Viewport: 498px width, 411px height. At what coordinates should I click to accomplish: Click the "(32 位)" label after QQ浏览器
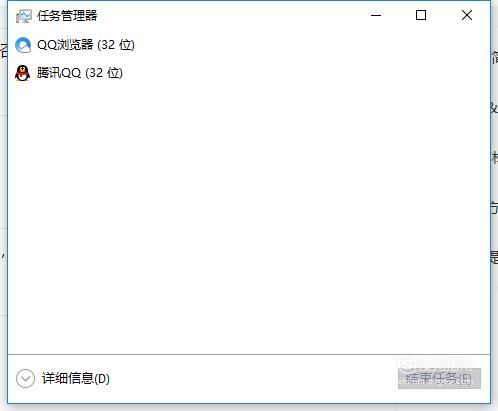[x=116, y=45]
